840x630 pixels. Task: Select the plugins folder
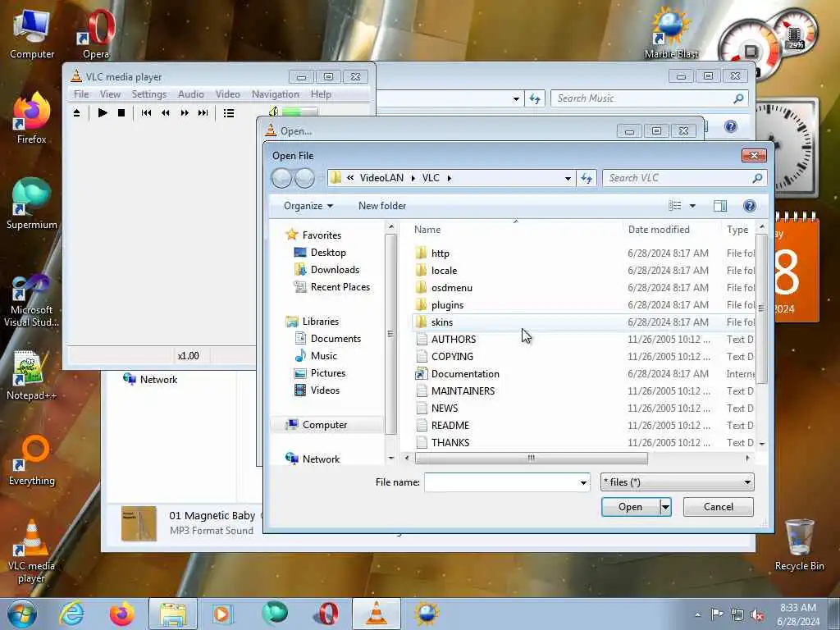447,305
